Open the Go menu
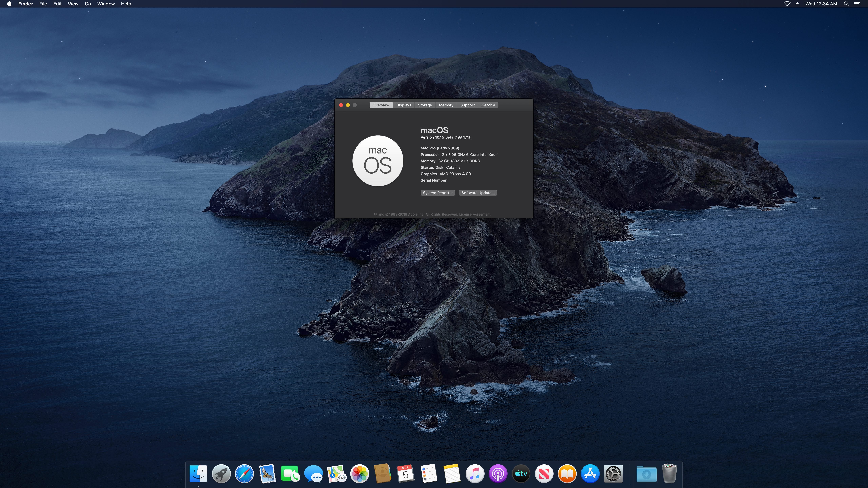 tap(88, 4)
